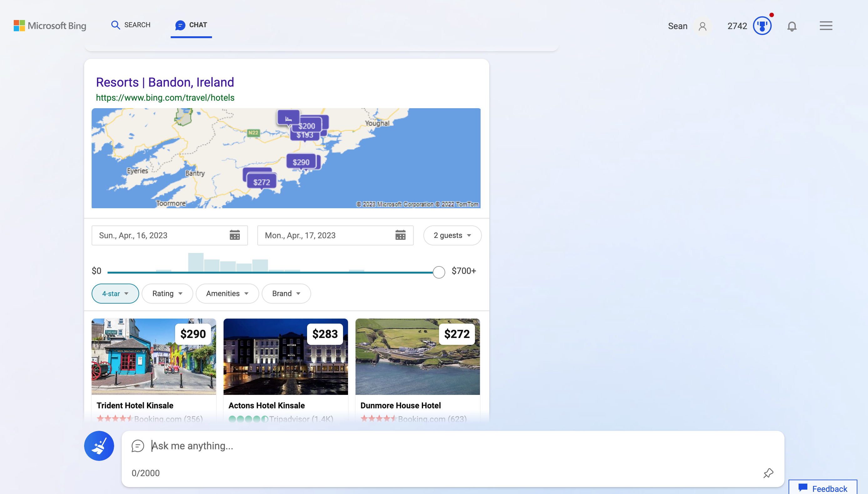Viewport: 868px width, 494px height.
Task: Edit the check-out date Mon., Apr., 17, 2023
Action: tap(336, 235)
